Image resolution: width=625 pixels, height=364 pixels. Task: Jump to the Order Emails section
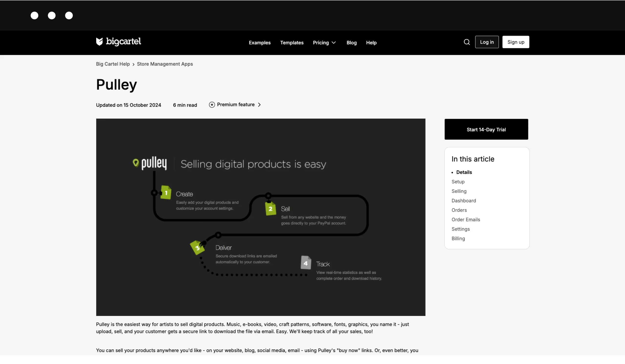[x=466, y=220]
